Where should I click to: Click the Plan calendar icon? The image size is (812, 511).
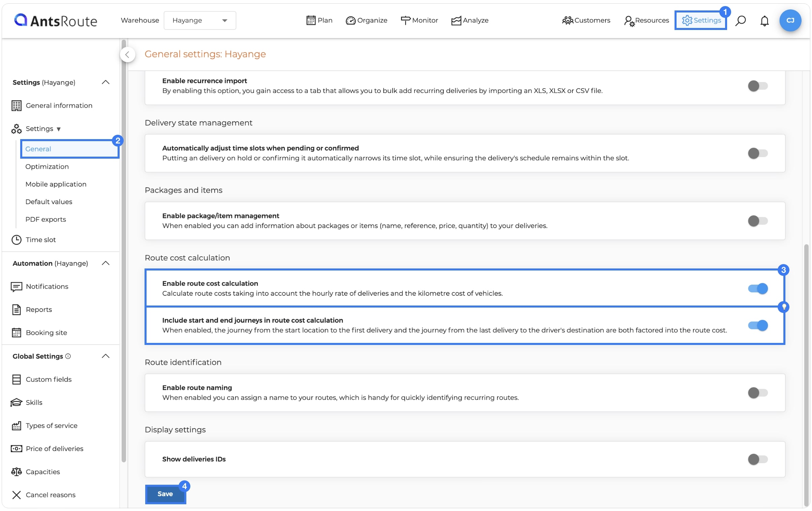tap(311, 20)
